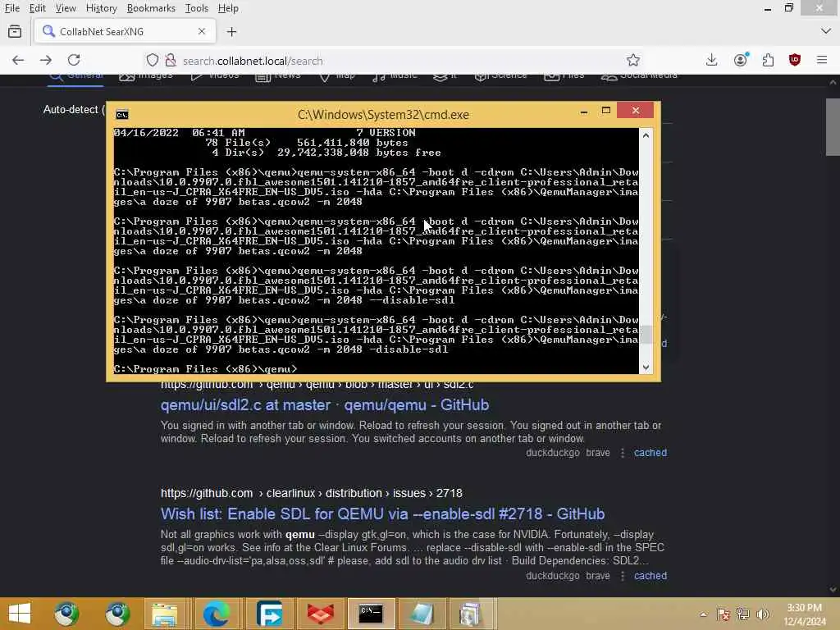Open the Edit menu
The width and height of the screenshot is (840, 630).
click(37, 8)
